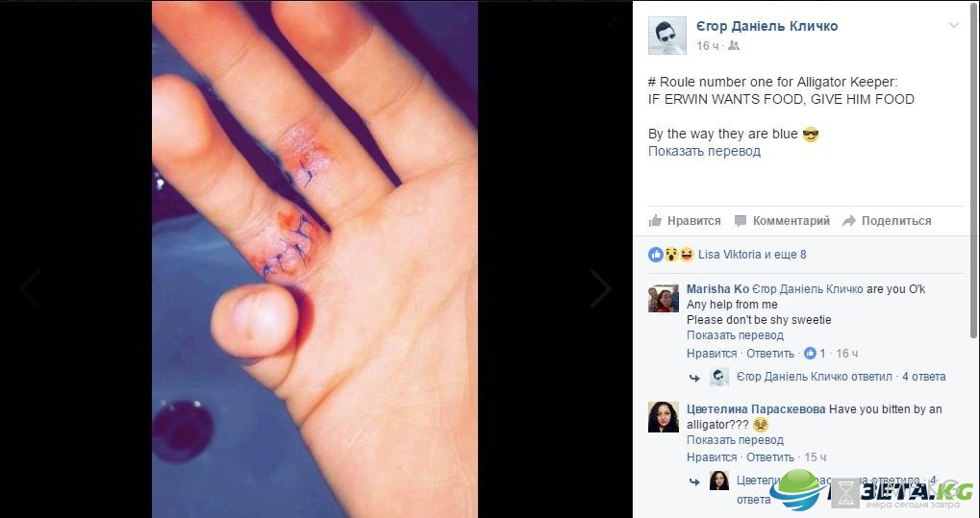
Task: Go to next photo arrow
Action: pyautogui.click(x=601, y=288)
